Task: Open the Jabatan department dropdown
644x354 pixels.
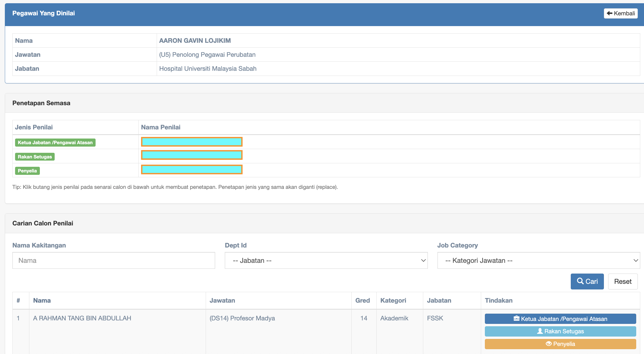Action: tap(326, 260)
